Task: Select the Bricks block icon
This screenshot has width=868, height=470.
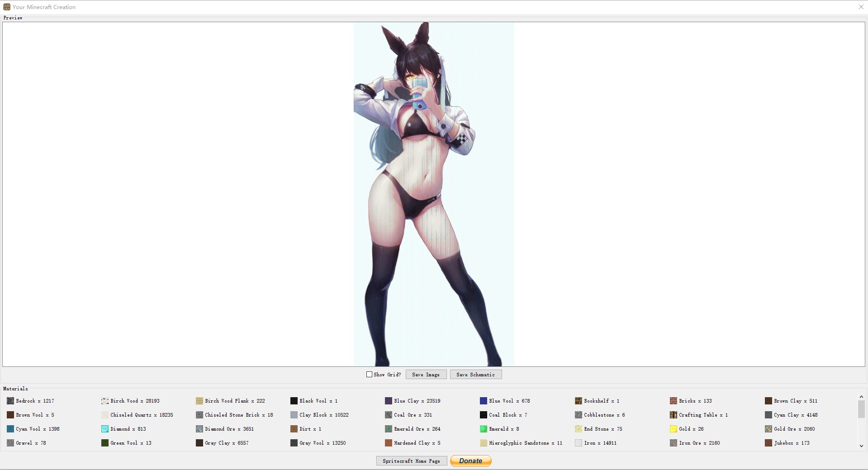Action: click(674, 401)
